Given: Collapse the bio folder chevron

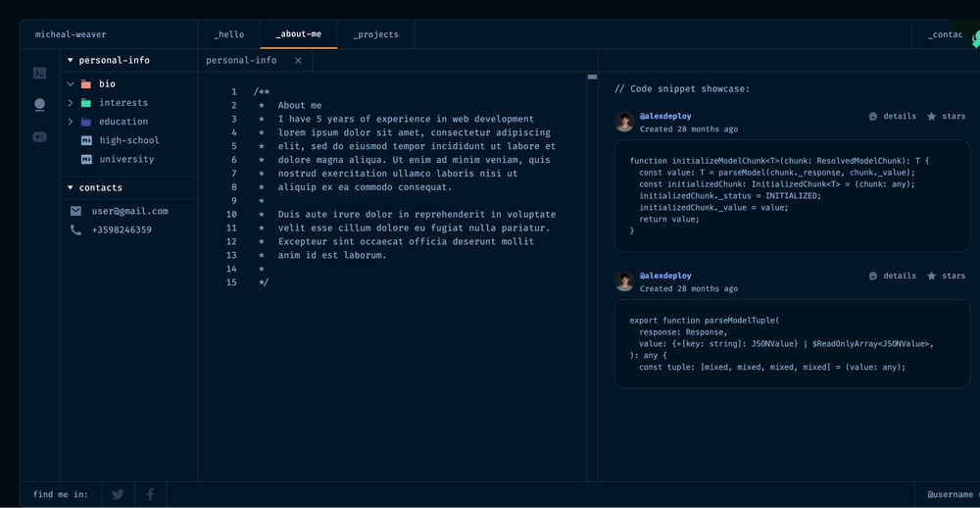Looking at the screenshot, I should click(70, 83).
